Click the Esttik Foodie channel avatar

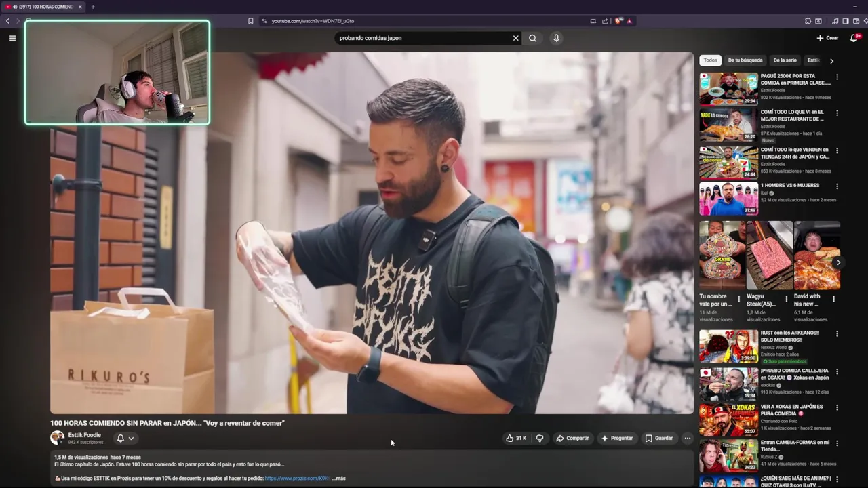[57, 438]
